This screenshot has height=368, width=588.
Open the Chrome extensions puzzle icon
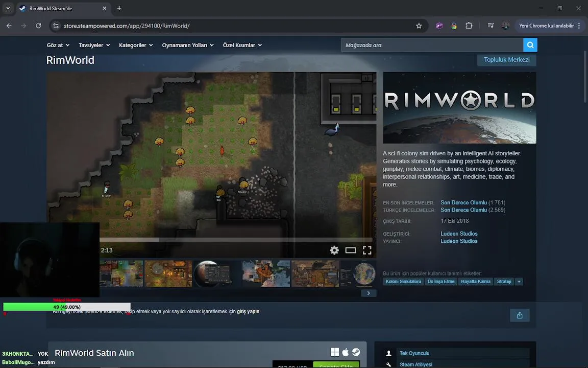click(469, 26)
